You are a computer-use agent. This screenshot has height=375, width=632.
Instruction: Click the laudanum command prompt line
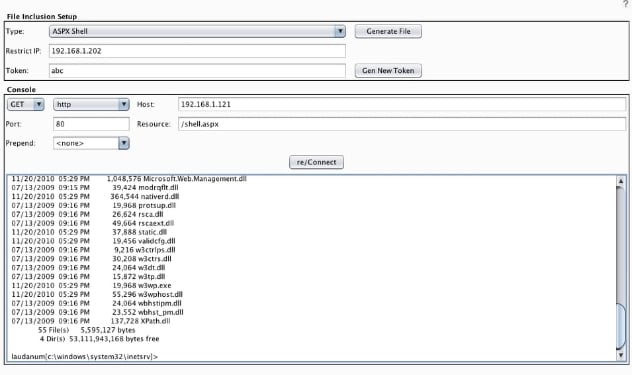[85, 356]
